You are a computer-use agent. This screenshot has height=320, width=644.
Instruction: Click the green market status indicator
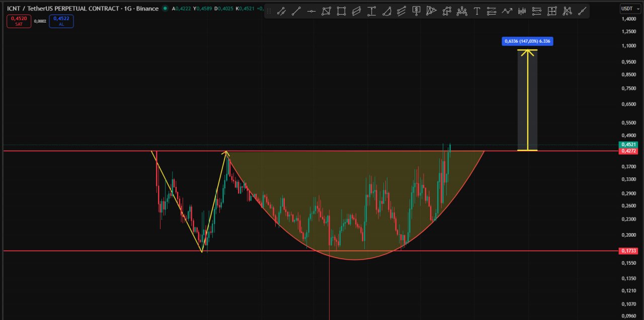click(165, 9)
